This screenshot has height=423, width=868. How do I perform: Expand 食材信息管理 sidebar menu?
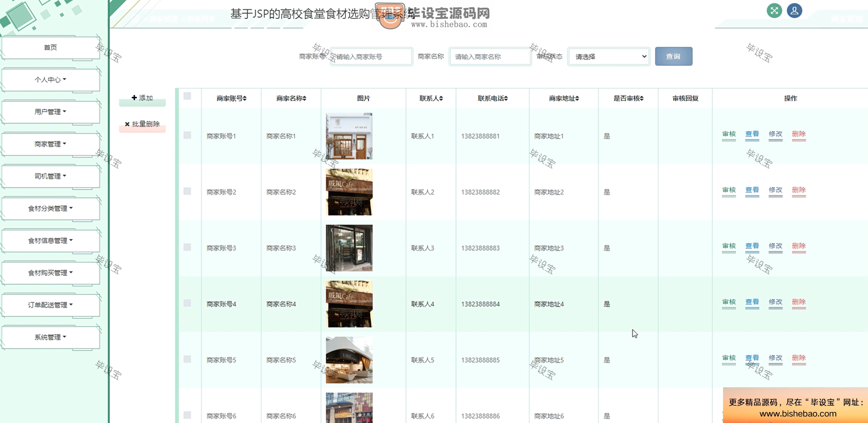51,241
